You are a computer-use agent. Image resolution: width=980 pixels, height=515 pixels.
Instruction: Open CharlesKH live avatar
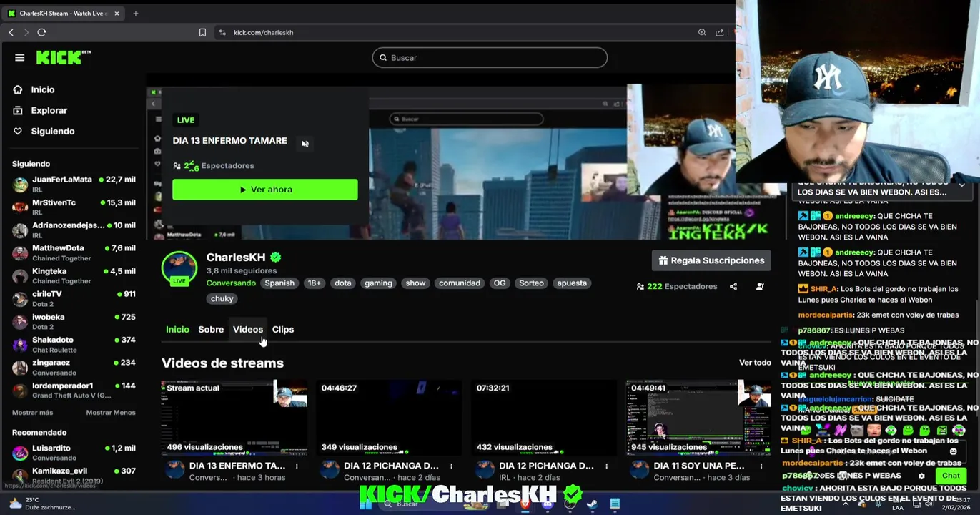(x=179, y=268)
